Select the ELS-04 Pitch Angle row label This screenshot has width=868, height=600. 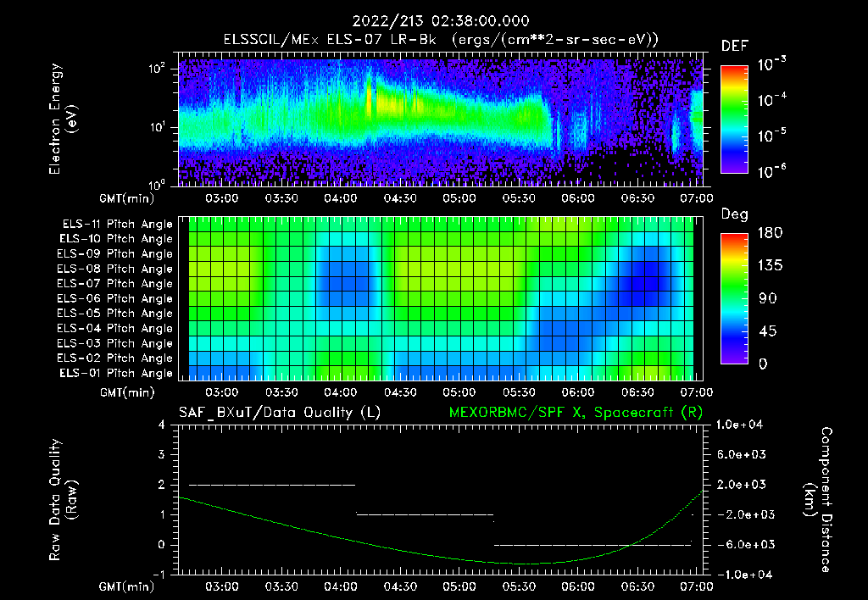(115, 328)
